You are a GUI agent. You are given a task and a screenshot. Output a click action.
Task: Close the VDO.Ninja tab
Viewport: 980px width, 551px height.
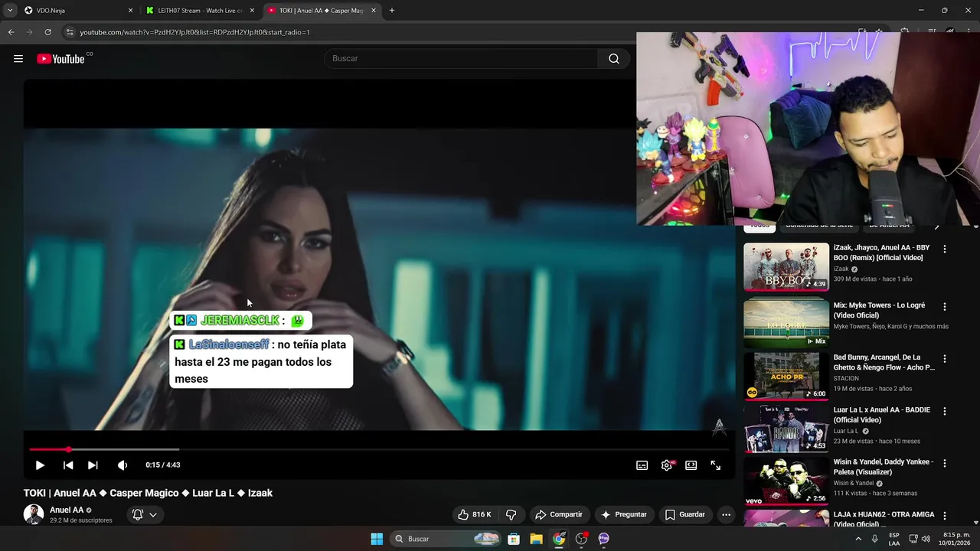coord(130,11)
